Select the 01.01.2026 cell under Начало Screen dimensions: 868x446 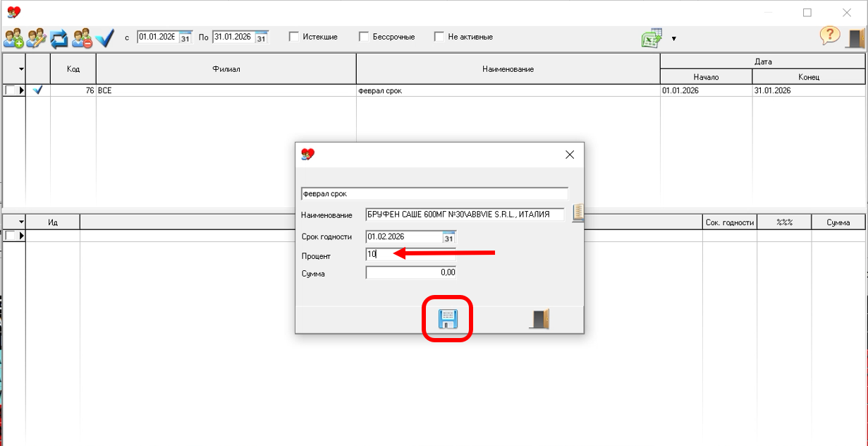point(706,90)
